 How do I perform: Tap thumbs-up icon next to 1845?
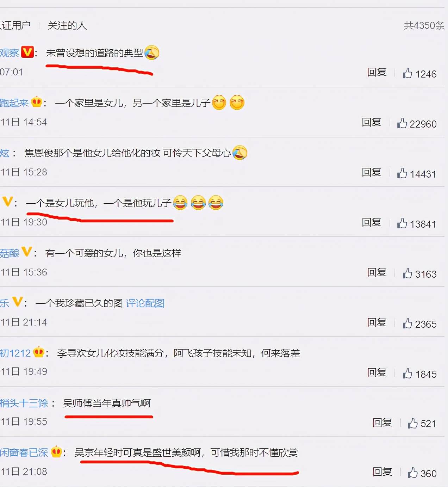click(407, 373)
